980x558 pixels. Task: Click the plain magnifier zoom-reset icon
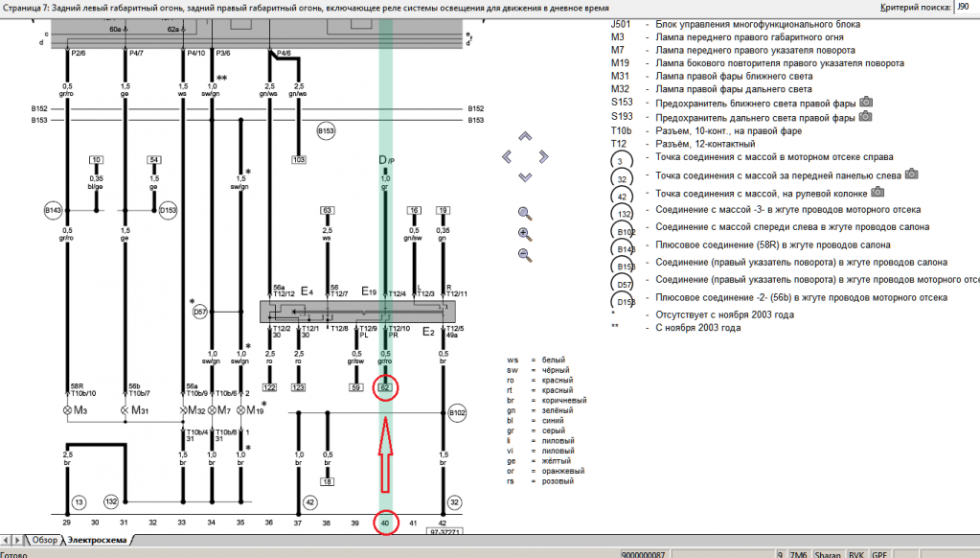click(524, 213)
